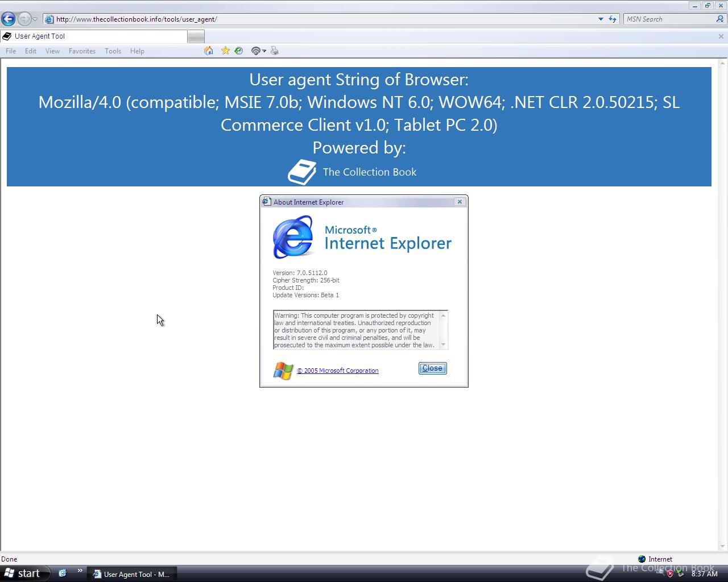Open the View menu
The image size is (728, 582).
point(52,51)
